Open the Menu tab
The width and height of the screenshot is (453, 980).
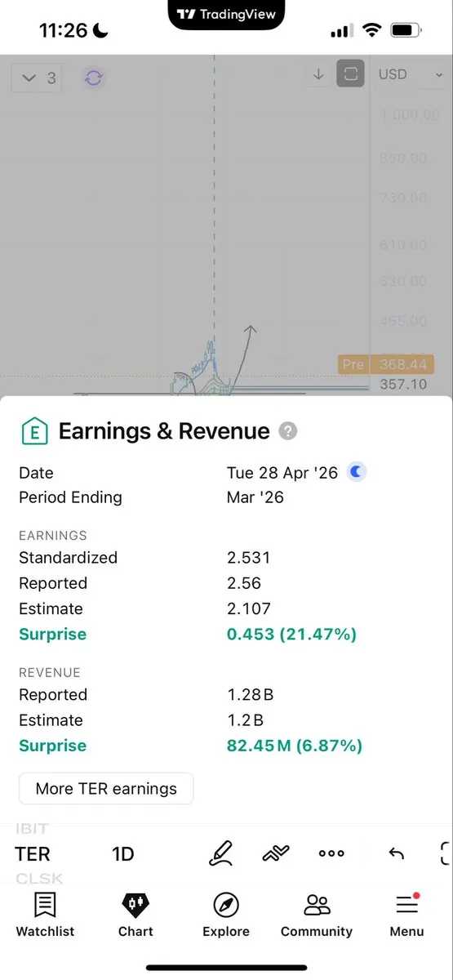406,915
